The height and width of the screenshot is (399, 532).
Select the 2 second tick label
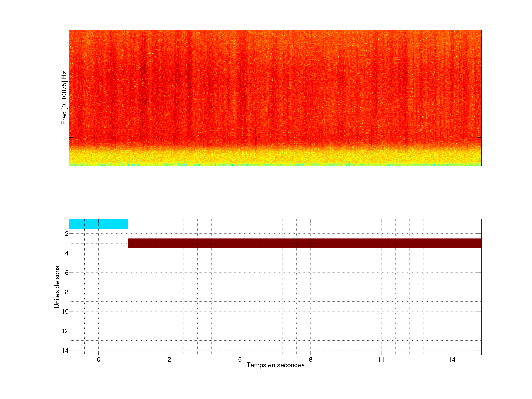click(169, 359)
